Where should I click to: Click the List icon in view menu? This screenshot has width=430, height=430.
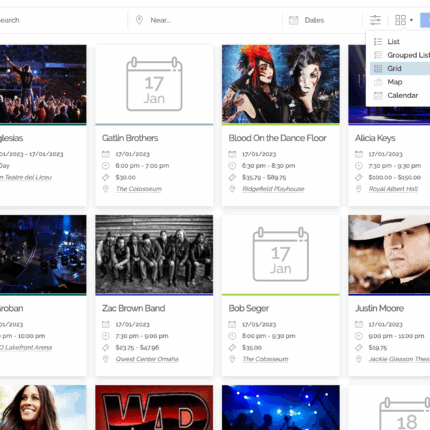pyautogui.click(x=378, y=42)
